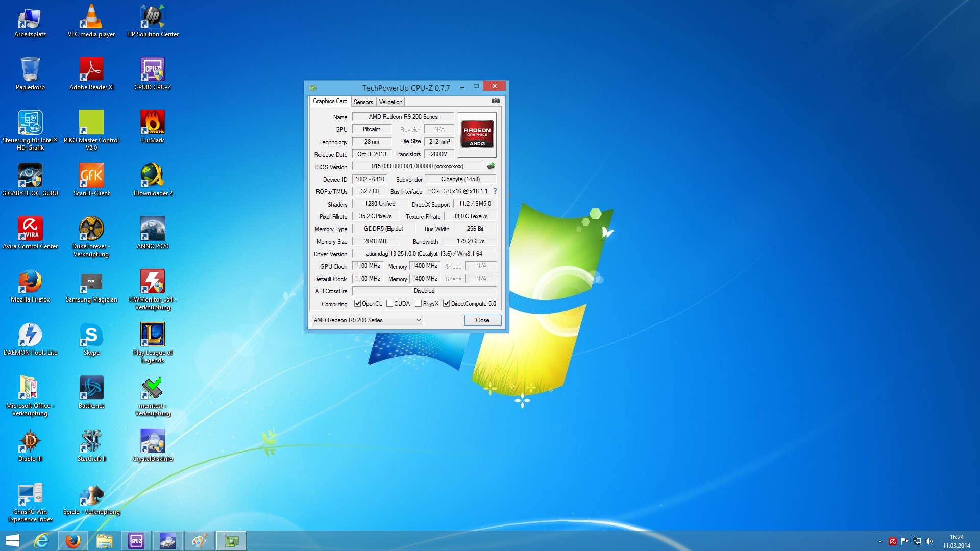Toggle the OpenCL checkbox
The height and width of the screenshot is (551, 980).
pos(357,304)
